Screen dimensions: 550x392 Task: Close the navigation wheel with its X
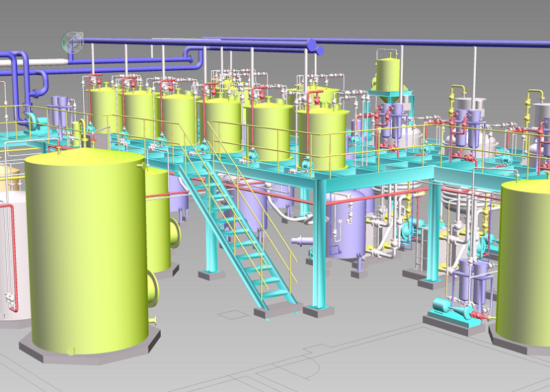(82, 34)
